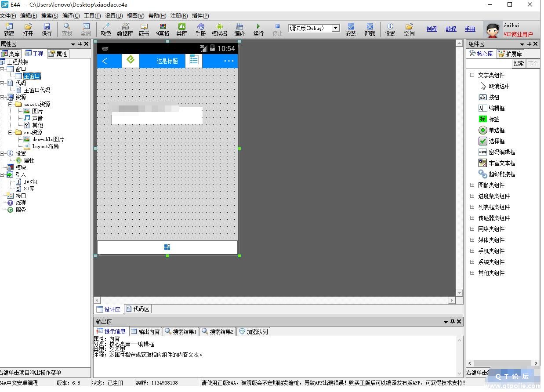544x392 pixels.
Task: Select the 选择框 checkbox component
Action: point(496,141)
